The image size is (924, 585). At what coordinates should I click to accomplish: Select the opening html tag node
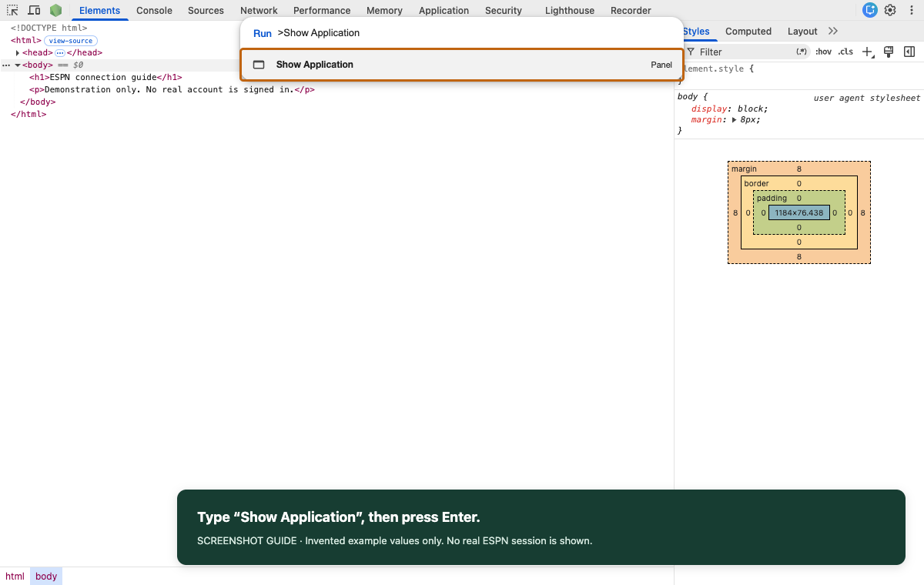point(26,40)
